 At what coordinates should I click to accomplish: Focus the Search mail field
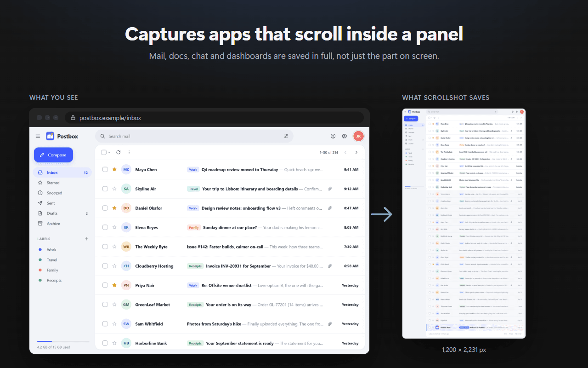(x=194, y=136)
